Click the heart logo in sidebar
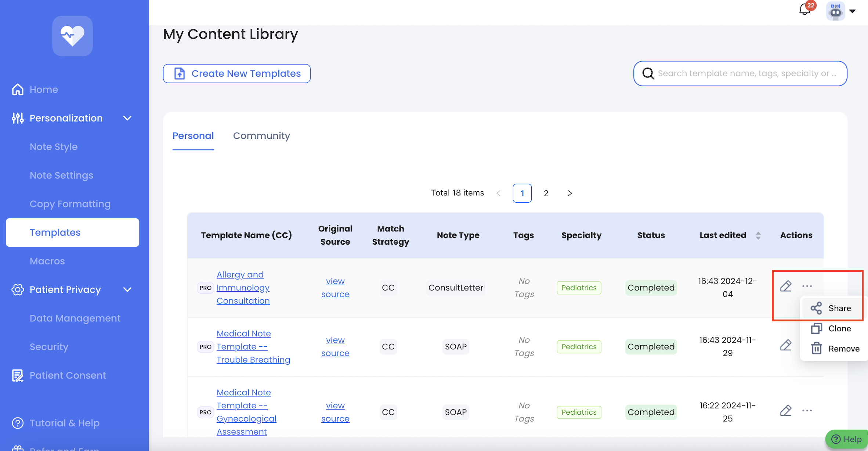The image size is (868, 451). (72, 36)
